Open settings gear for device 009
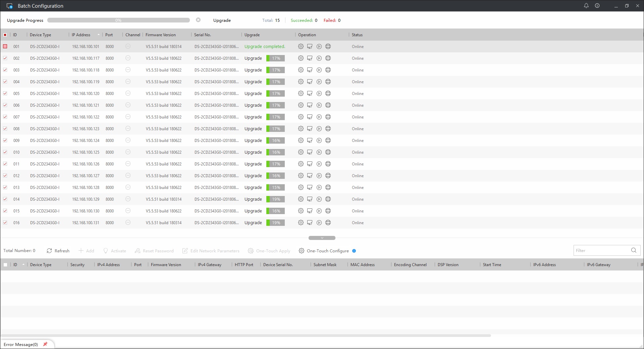The height and width of the screenshot is (349, 644). click(301, 140)
